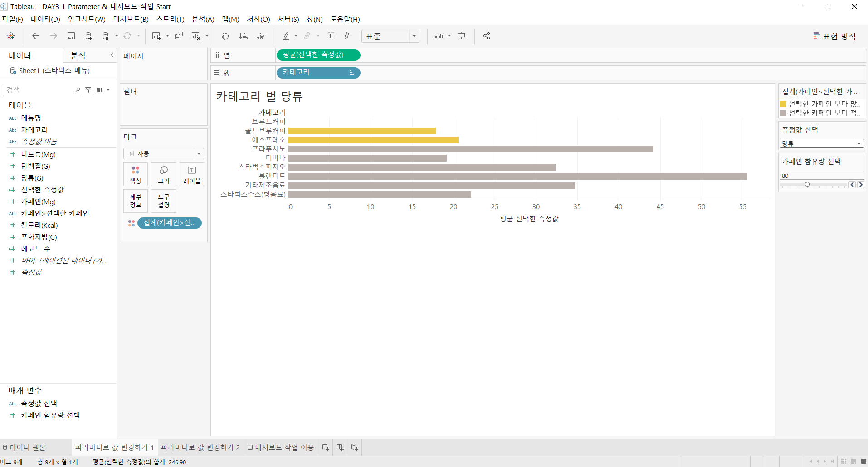Image resolution: width=868 pixels, height=467 pixels.
Task: Switch to the 분석 pane tab
Action: [78, 55]
